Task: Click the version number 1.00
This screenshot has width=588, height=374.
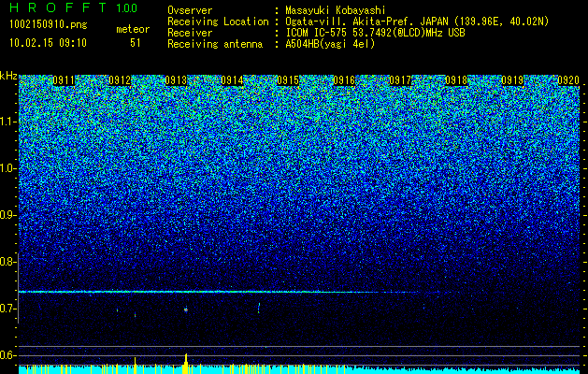Action: click(127, 7)
